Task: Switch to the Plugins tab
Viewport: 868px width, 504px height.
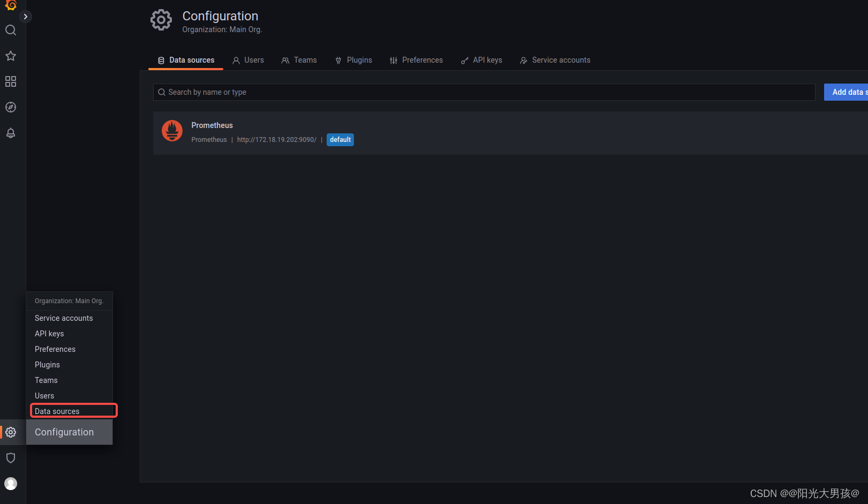Action: 353,60
